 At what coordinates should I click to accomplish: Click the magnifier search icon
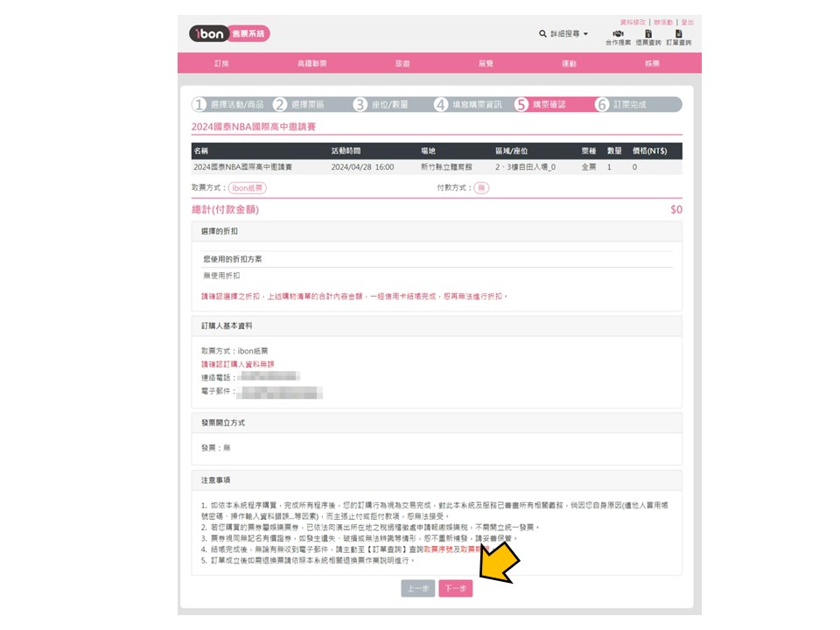pyautogui.click(x=542, y=34)
